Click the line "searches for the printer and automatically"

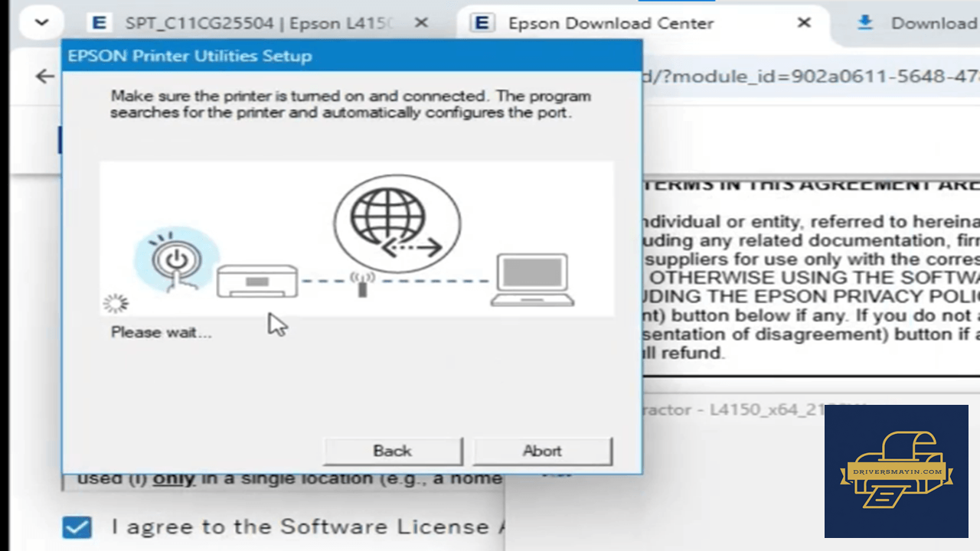tap(341, 112)
